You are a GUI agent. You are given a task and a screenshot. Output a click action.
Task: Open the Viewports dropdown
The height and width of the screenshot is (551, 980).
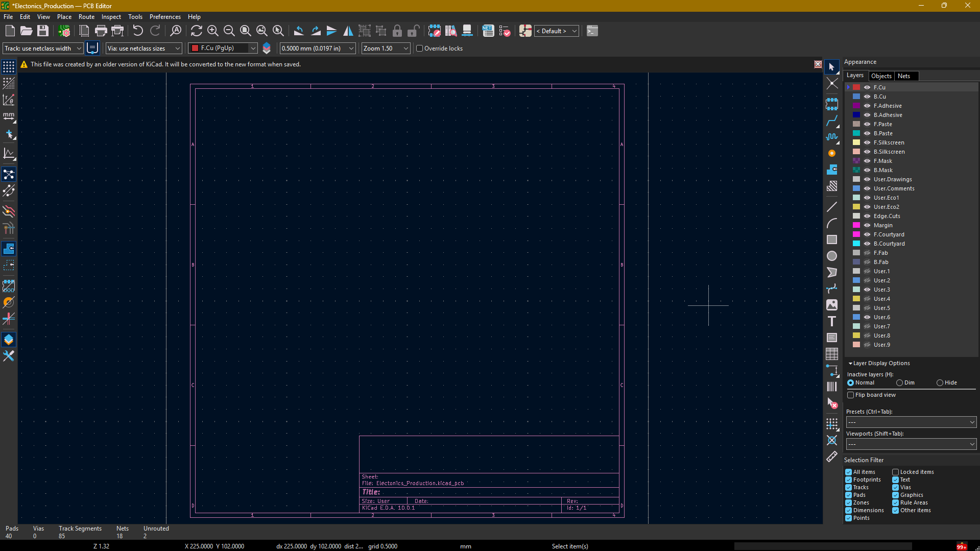(911, 444)
